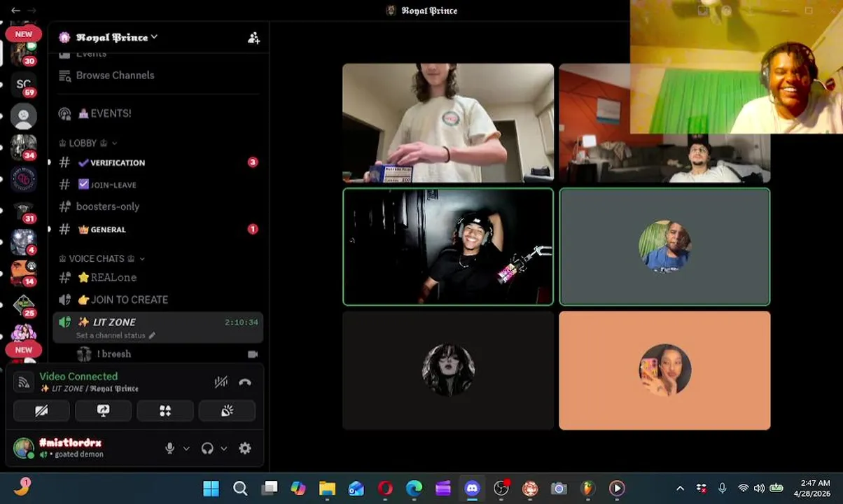This screenshot has height=504, width=843.
Task: Open the Windows Start menu
Action: [211, 488]
